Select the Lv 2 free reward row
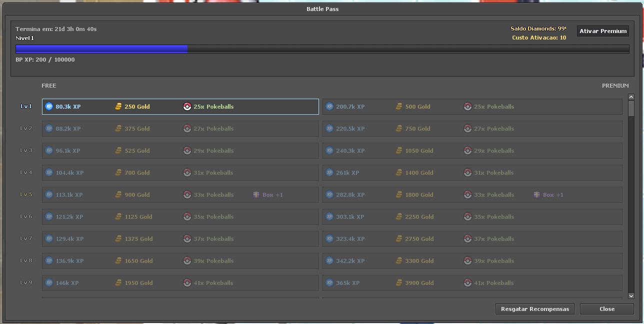The height and width of the screenshot is (324, 644). click(x=180, y=129)
